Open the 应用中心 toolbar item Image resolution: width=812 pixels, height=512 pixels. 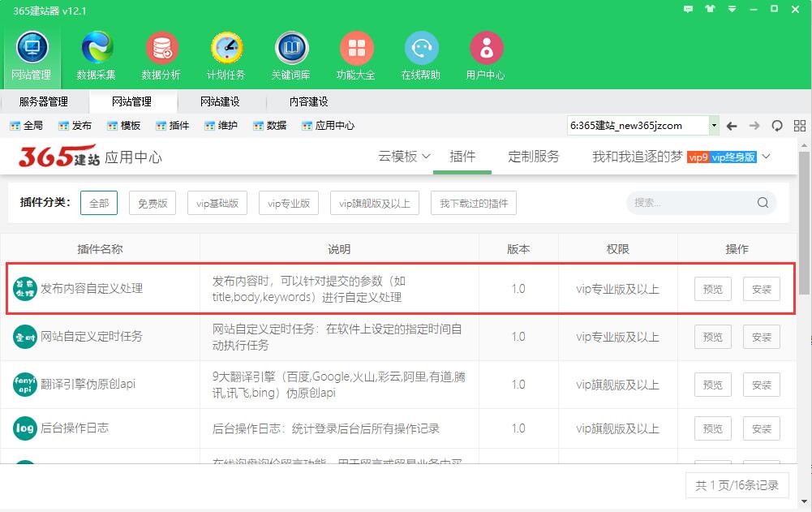tap(329, 126)
